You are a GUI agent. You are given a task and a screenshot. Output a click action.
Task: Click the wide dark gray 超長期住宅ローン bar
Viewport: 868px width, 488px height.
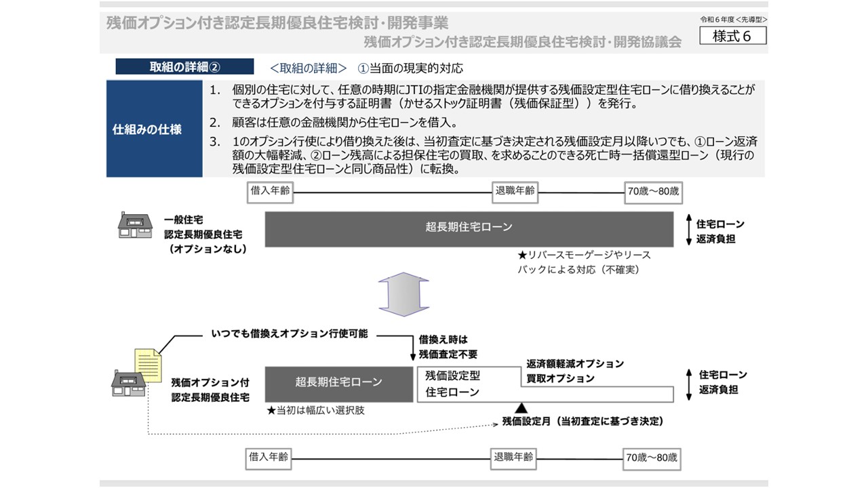[x=469, y=228]
